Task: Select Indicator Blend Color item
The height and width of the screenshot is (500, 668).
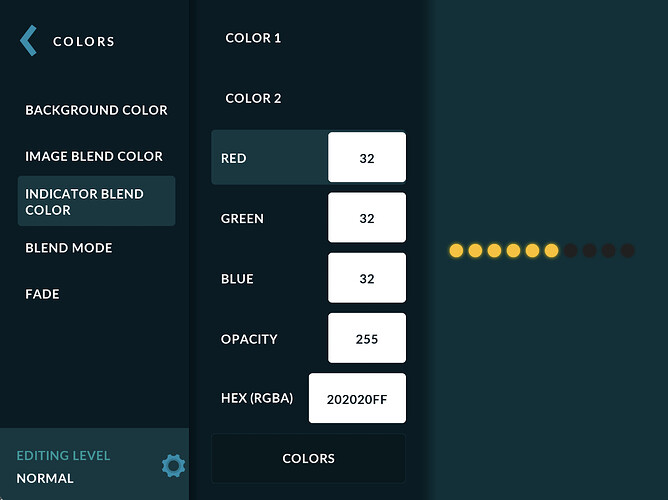Action: pyautogui.click(x=96, y=202)
